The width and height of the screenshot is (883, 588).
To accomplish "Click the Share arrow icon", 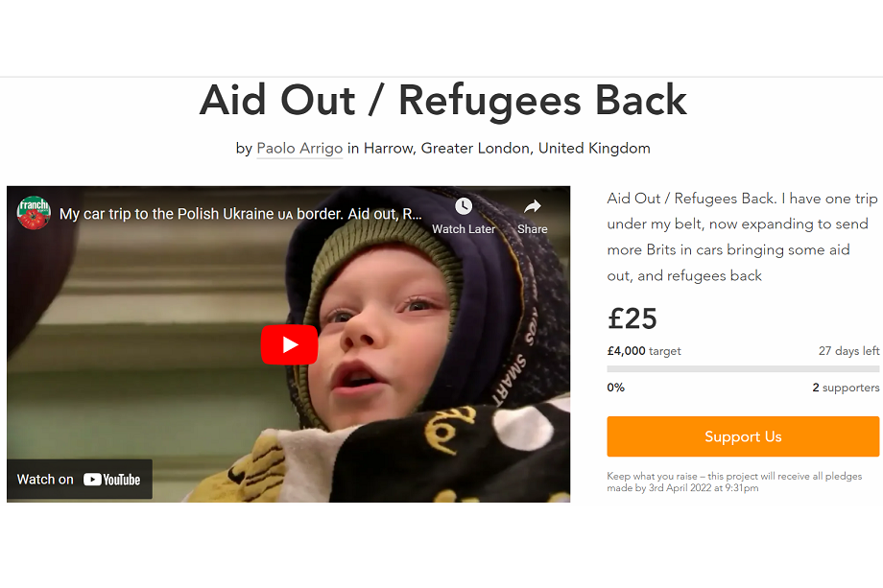I will click(x=532, y=206).
